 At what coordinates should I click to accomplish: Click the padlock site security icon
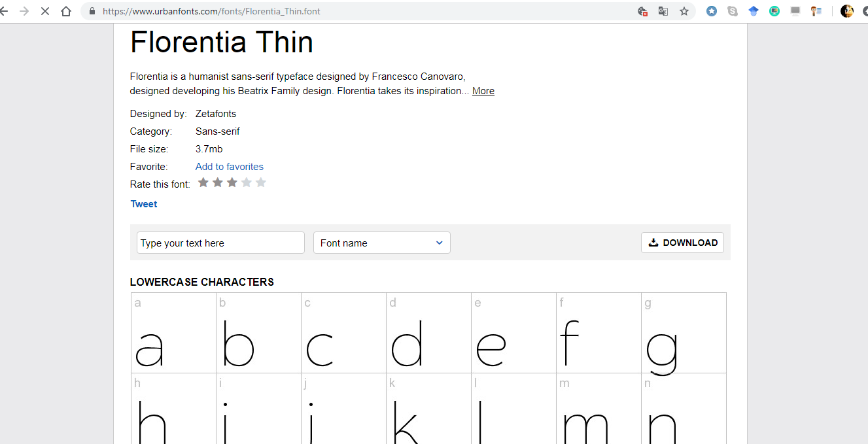92,11
